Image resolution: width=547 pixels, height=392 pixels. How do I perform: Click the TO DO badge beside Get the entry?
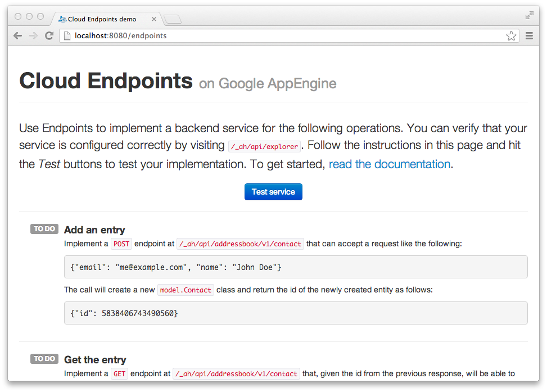pos(44,359)
